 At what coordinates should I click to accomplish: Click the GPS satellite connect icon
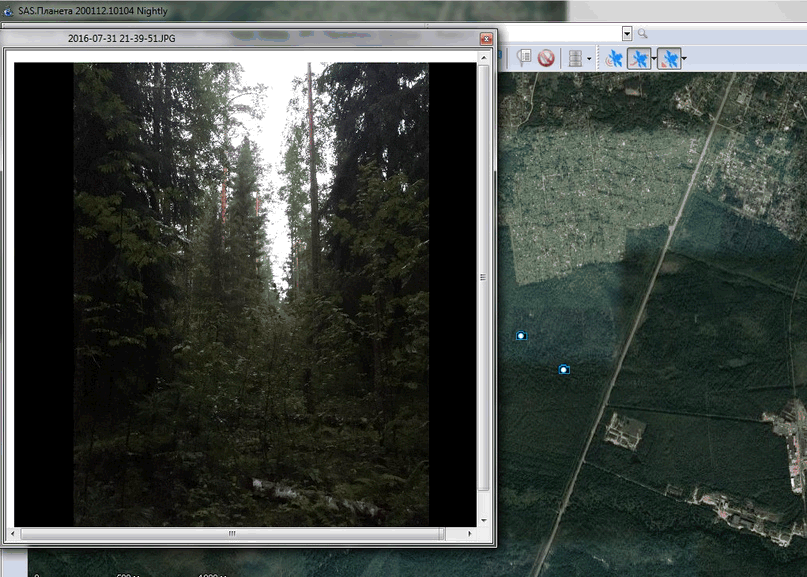click(614, 59)
